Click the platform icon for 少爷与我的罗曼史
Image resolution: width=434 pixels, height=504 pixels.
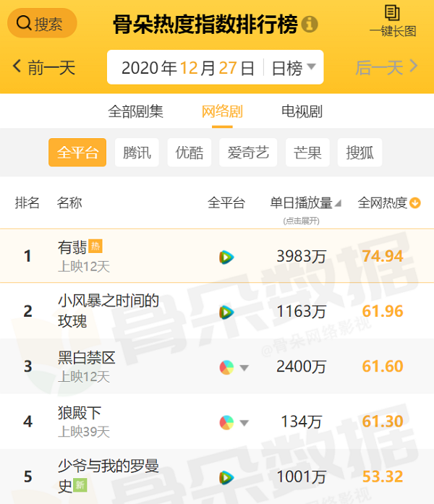pos(227,477)
